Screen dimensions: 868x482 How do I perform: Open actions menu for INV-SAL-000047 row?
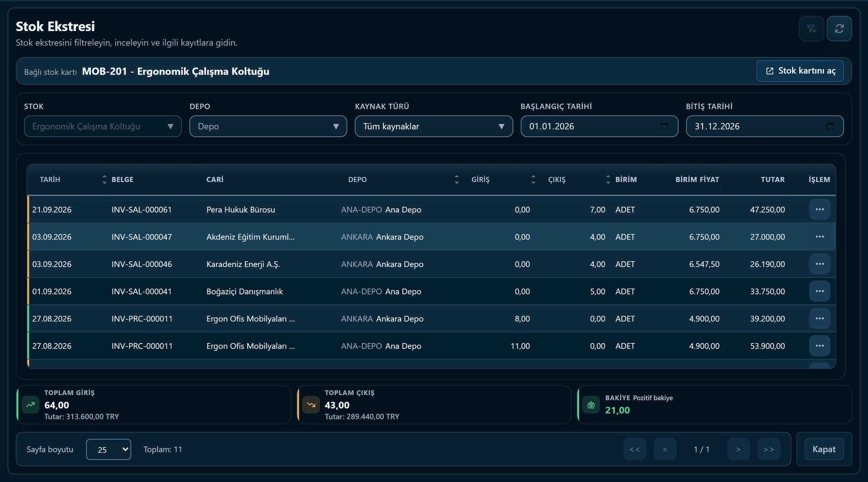pos(820,237)
